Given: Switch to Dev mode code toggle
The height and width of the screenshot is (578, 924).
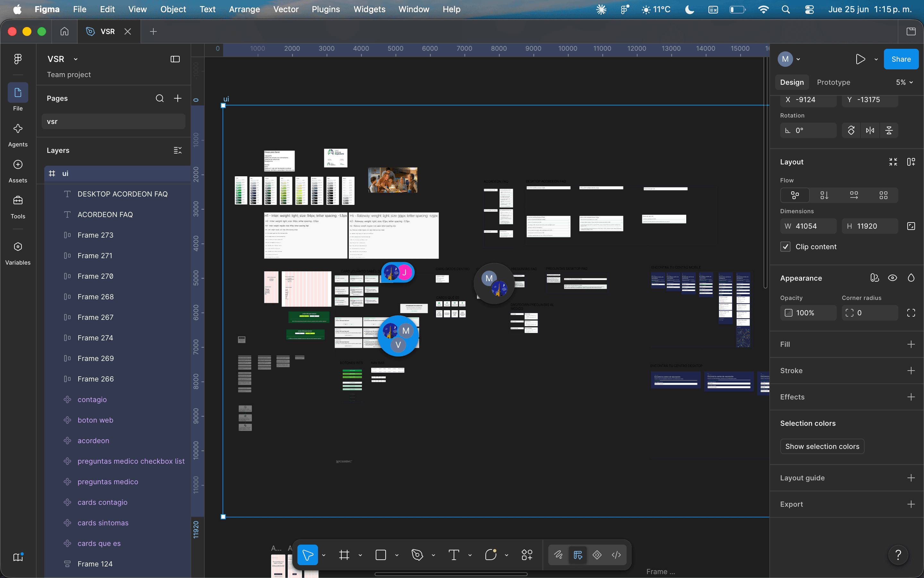Looking at the screenshot, I should (x=616, y=555).
